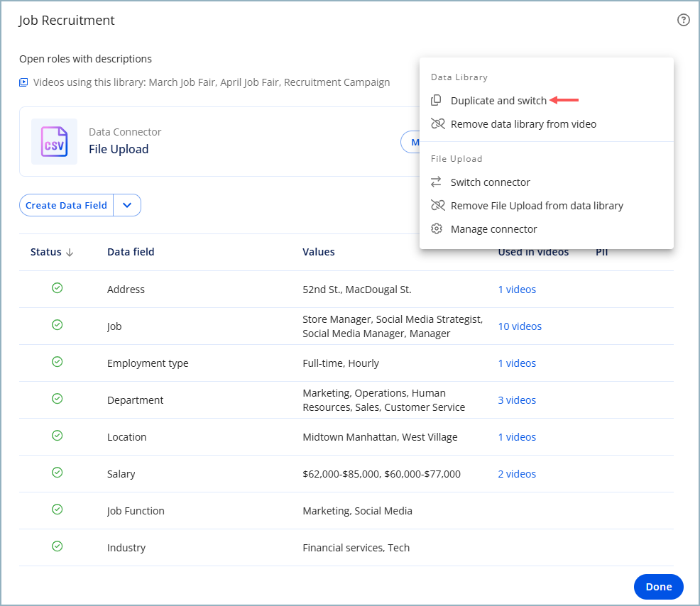Select the 'Employment type' data field name

point(148,363)
